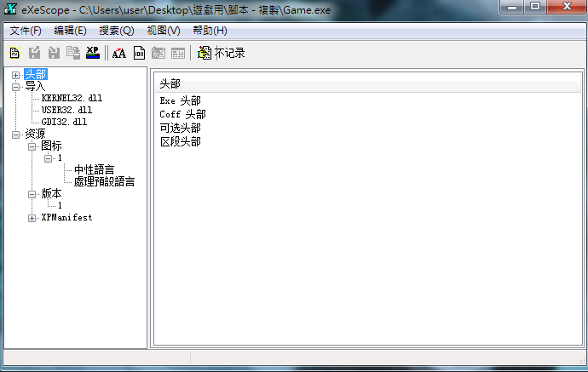
Task: Expand the 头部 tree node
Action: pyautogui.click(x=15, y=75)
